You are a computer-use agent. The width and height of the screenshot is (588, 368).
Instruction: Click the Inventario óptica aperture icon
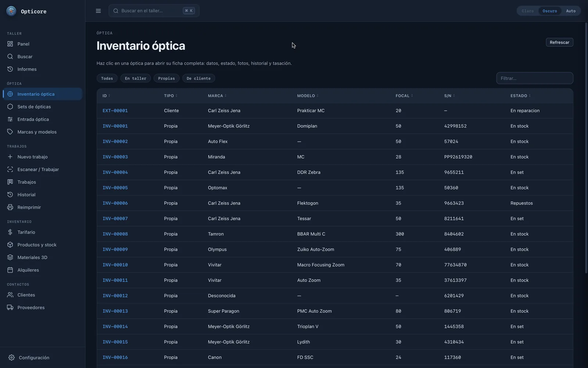pyautogui.click(x=10, y=94)
